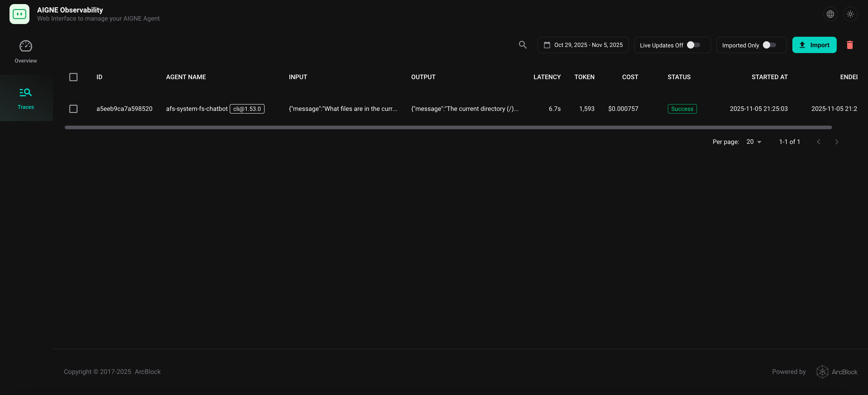Image resolution: width=868 pixels, height=395 pixels.
Task: Toggle the theme with the sun icon
Action: [x=850, y=14]
